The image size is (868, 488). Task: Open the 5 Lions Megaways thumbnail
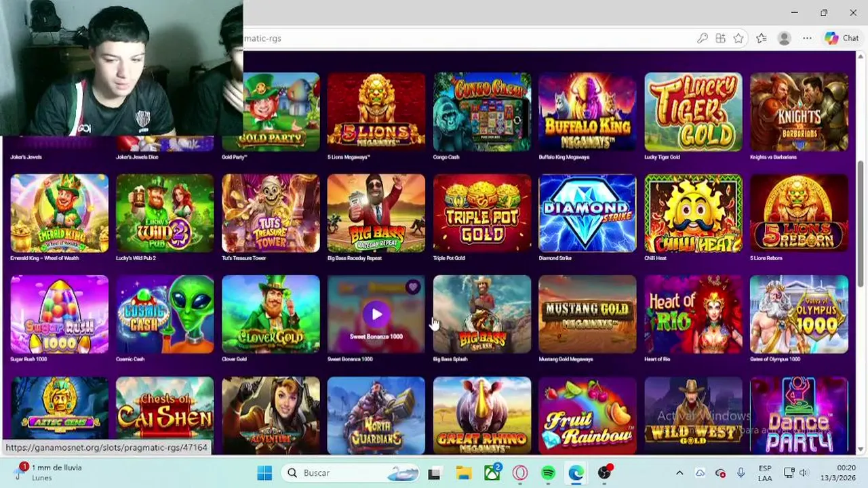pyautogui.click(x=376, y=112)
